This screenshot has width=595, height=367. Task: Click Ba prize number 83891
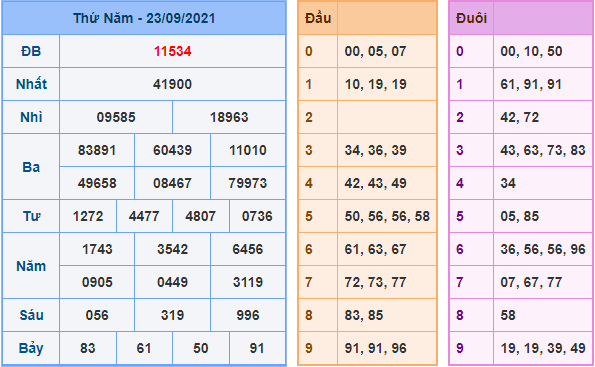click(97, 150)
